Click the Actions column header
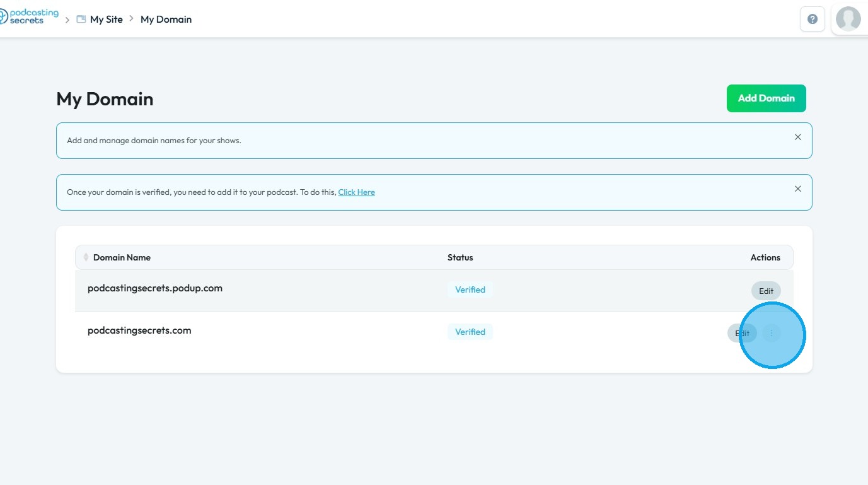Viewport: 868px width, 485px height. click(765, 257)
